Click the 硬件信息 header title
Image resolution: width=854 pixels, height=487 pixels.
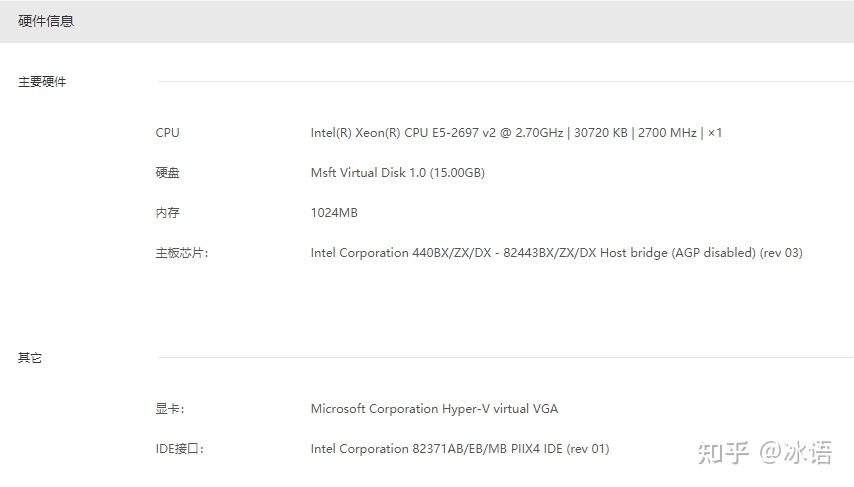[46, 21]
